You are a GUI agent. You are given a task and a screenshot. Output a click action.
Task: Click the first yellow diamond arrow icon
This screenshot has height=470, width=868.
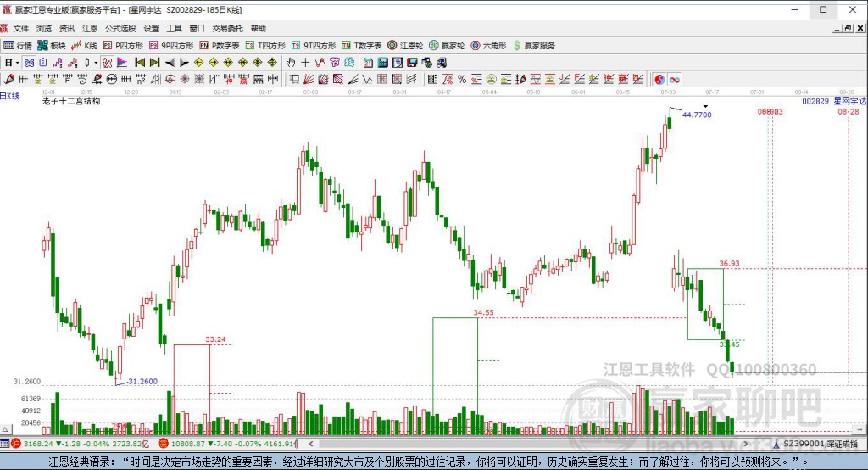[198, 63]
